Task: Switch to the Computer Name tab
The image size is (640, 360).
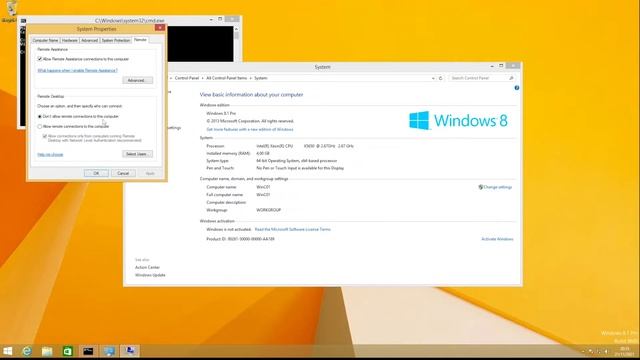Action: click(45, 40)
